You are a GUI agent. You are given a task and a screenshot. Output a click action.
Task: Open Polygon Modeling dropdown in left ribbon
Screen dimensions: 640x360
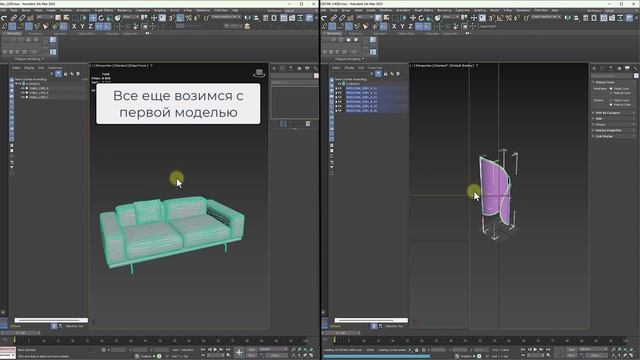click(29, 59)
